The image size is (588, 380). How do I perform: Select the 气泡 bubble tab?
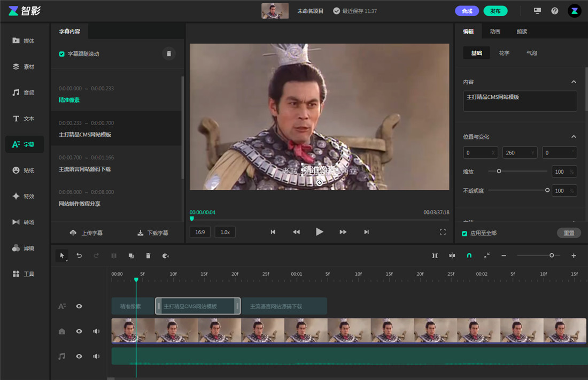pyautogui.click(x=532, y=53)
